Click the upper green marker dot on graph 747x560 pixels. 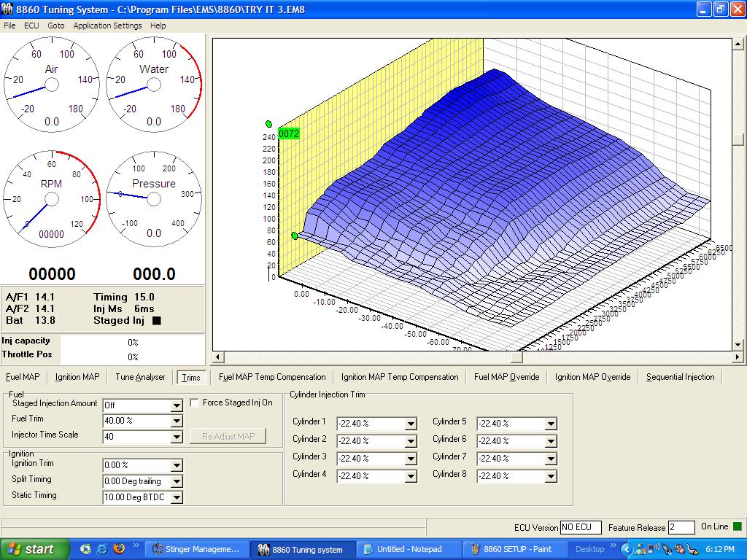(269, 124)
